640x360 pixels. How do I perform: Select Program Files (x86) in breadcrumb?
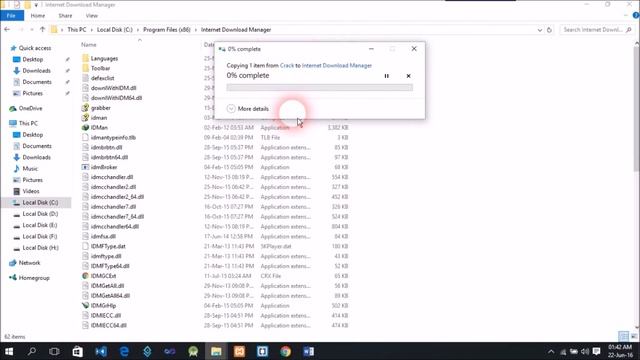(167, 30)
